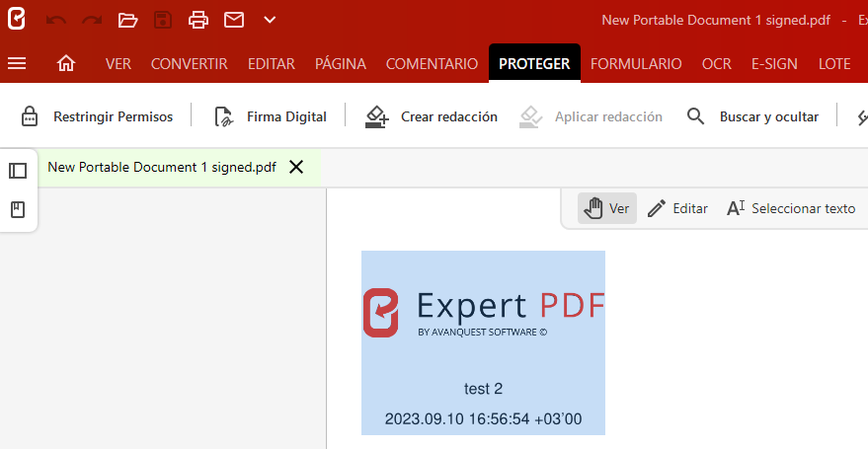Switch to the VER tab
The width and height of the screenshot is (868, 449).
click(x=118, y=64)
